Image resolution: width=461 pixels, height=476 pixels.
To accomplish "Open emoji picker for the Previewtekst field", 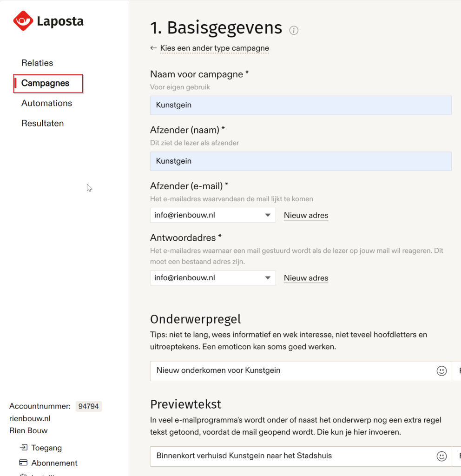I will (x=441, y=456).
